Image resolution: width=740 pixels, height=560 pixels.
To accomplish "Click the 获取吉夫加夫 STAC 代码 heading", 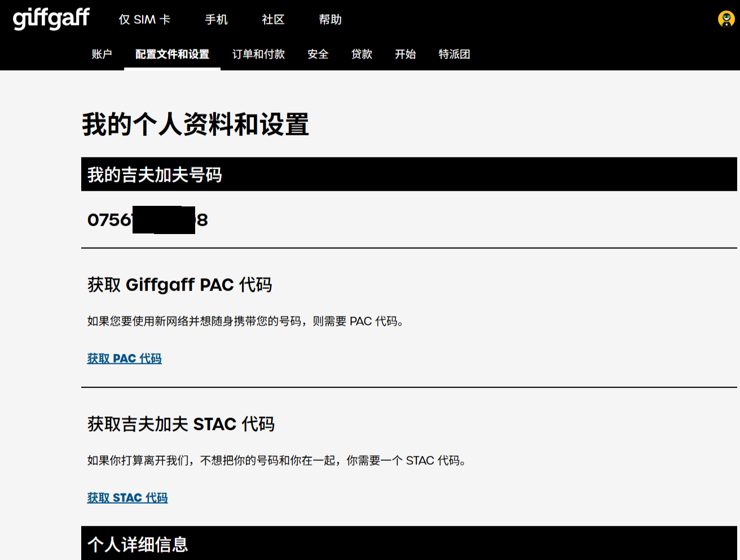I will (181, 424).
